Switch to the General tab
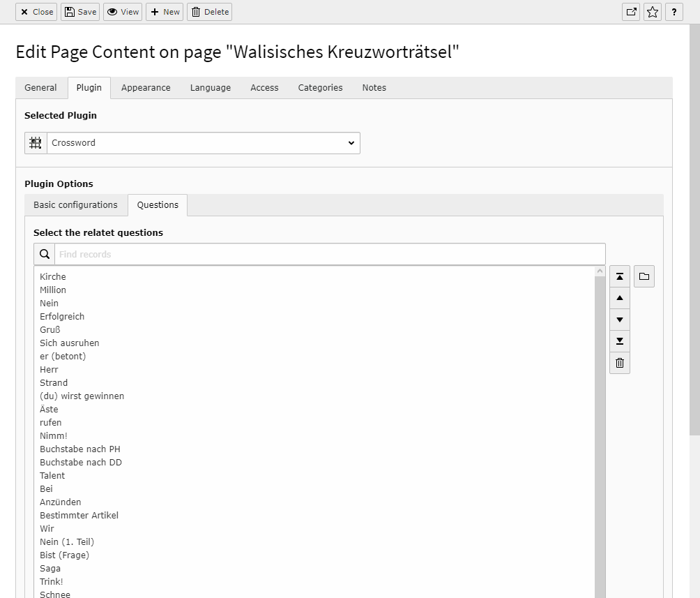This screenshot has width=700, height=598. coord(40,88)
